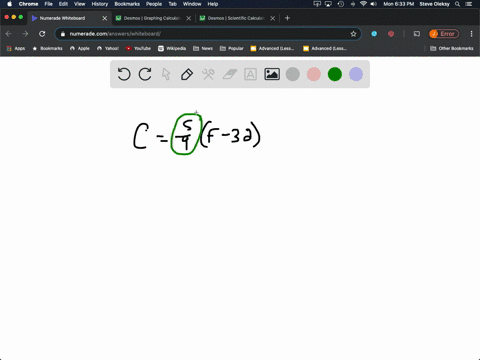The width and height of the screenshot is (480, 360).
Task: Click the blue circular extension icon
Action: [x=374, y=34]
